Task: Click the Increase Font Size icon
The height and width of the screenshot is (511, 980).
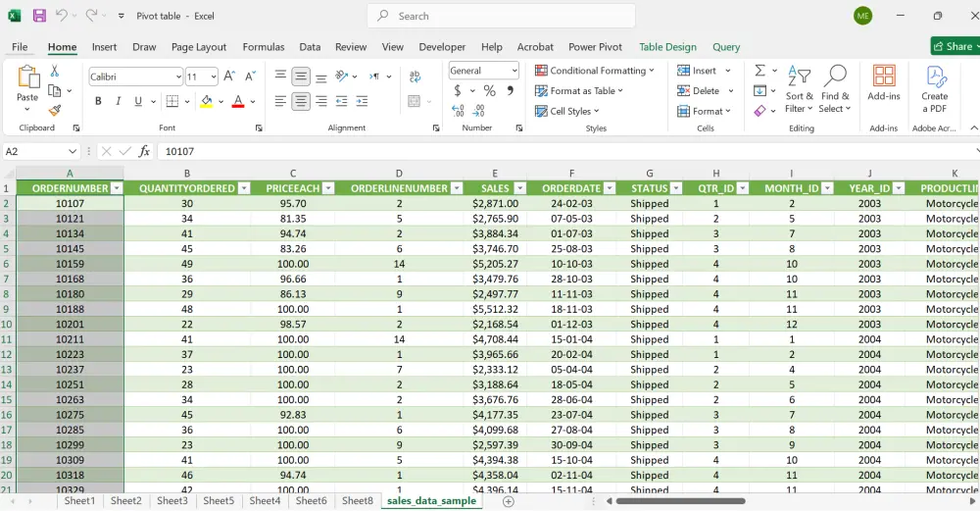Action: [x=229, y=77]
